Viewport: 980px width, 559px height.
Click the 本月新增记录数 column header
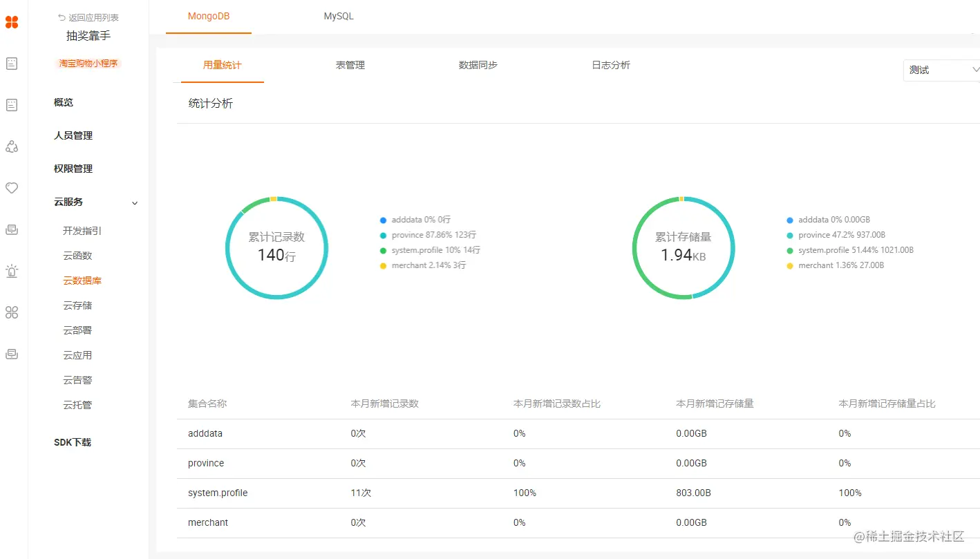click(385, 404)
